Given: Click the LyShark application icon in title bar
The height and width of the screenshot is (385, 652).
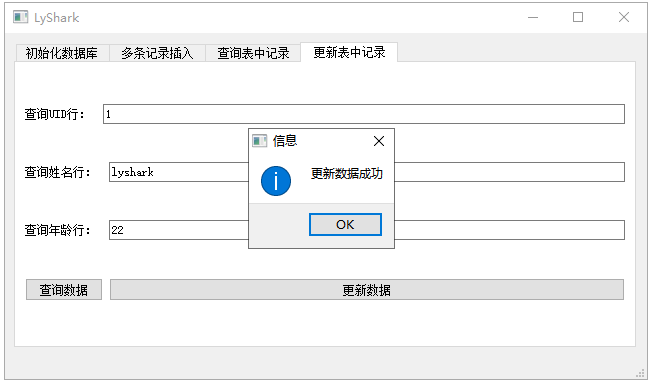Looking at the screenshot, I should 20,17.
